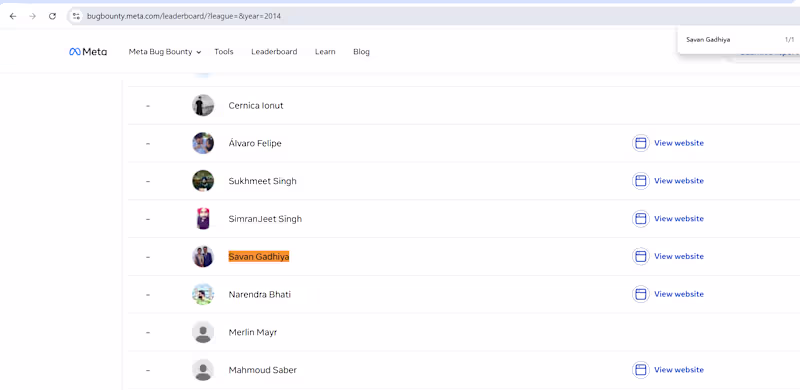Open the Learn menu item

click(x=325, y=52)
